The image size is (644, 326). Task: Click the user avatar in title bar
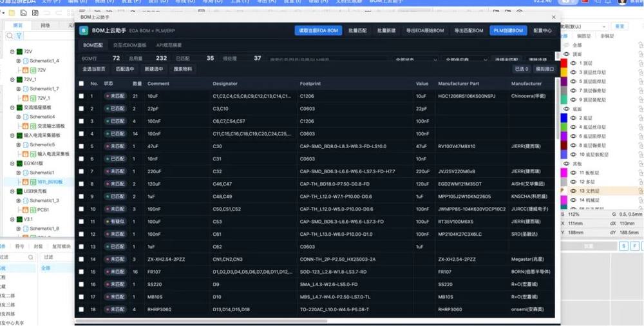pyautogui.click(x=622, y=2)
